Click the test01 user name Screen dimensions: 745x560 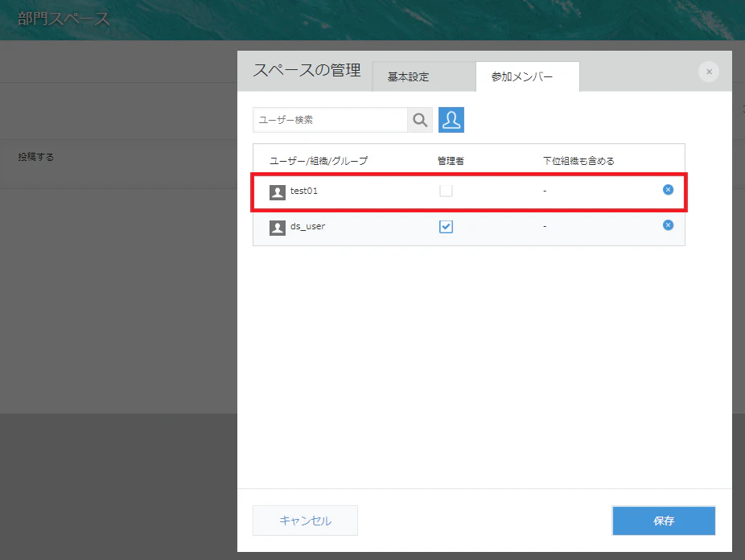pos(304,191)
